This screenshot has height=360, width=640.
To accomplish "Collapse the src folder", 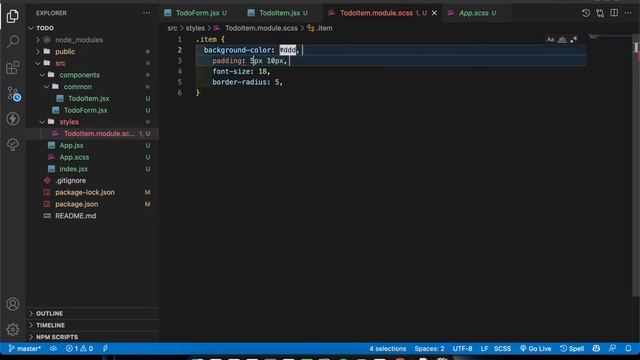I will [x=38, y=63].
